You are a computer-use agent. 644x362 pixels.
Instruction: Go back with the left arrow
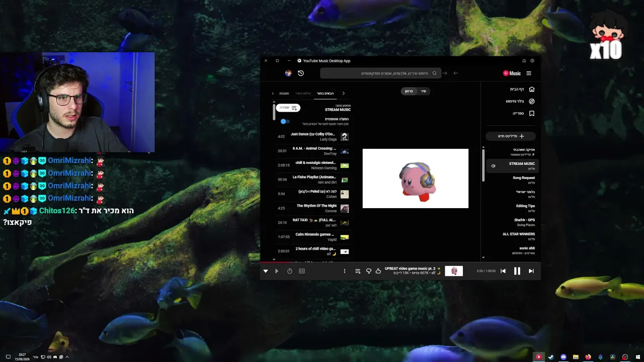456,73
